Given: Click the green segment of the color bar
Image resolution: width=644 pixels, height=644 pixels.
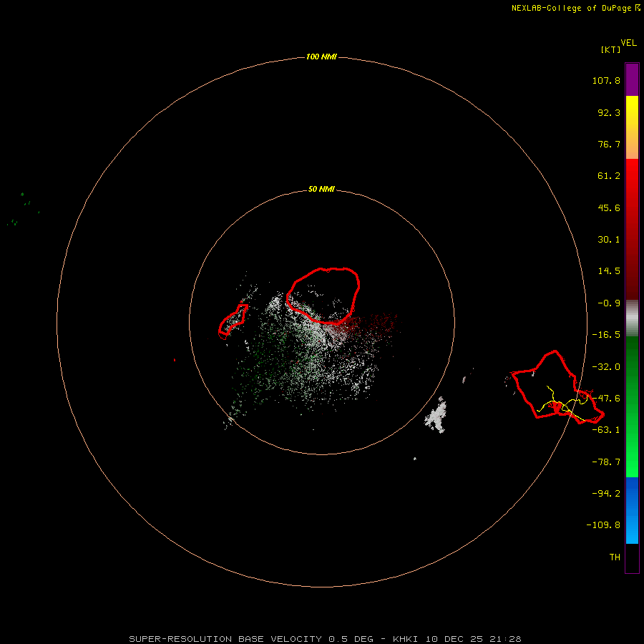Looking at the screenshot, I should pyautogui.click(x=632, y=406).
